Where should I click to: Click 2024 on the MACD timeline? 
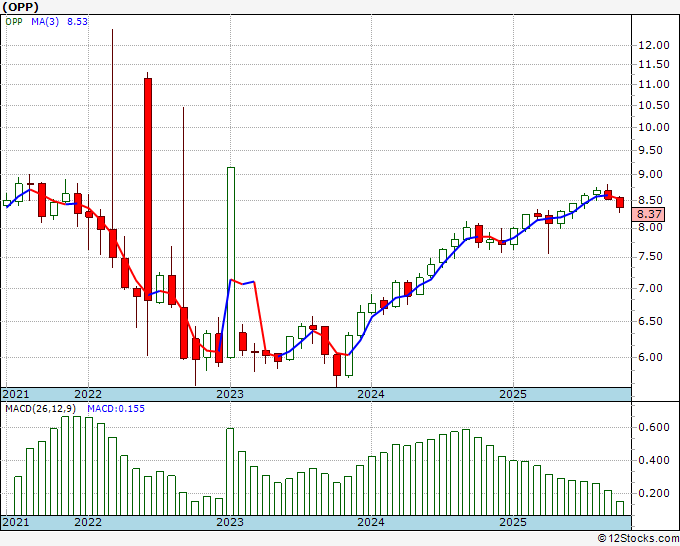tap(371, 522)
